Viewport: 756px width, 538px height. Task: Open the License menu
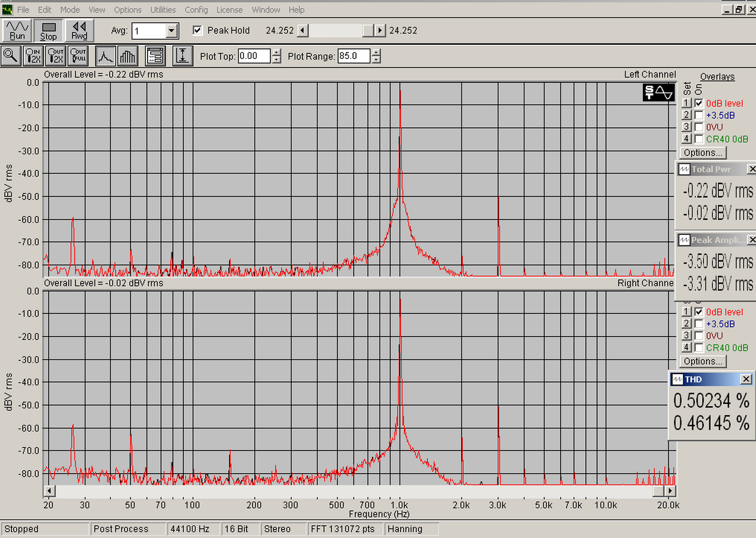(229, 10)
